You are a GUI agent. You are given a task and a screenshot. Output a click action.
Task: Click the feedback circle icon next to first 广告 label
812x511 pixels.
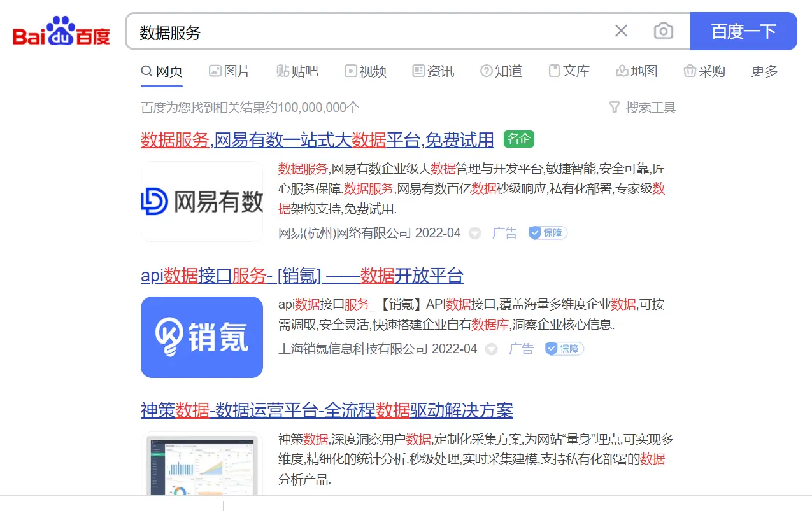point(474,233)
